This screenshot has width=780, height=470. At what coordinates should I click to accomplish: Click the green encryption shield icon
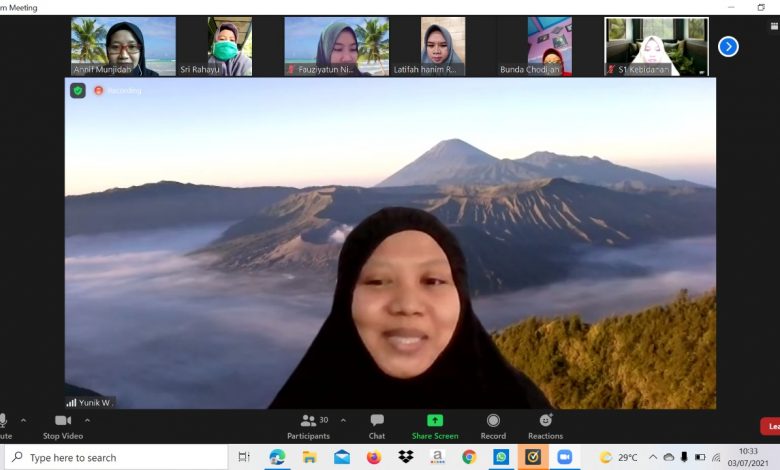(78, 91)
